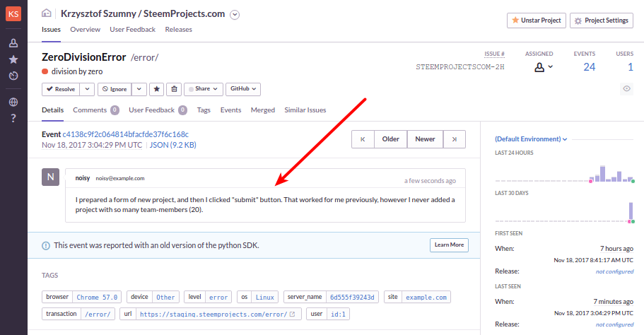
Task: Open the Tags tab
Action: point(204,110)
